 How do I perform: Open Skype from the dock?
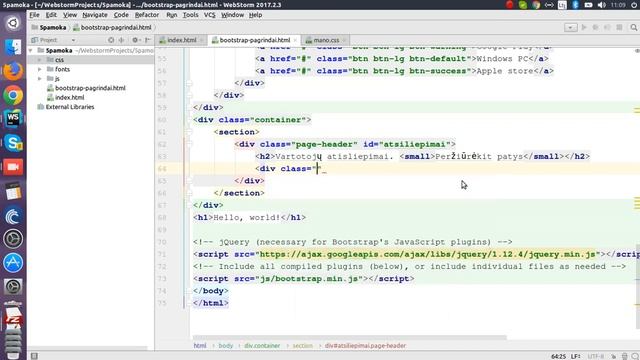13,143
